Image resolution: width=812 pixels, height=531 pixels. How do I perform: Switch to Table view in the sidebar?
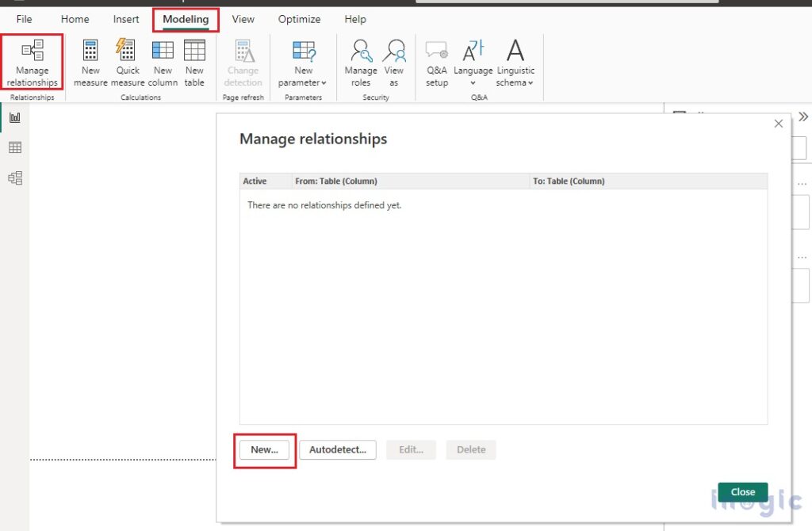click(x=14, y=147)
